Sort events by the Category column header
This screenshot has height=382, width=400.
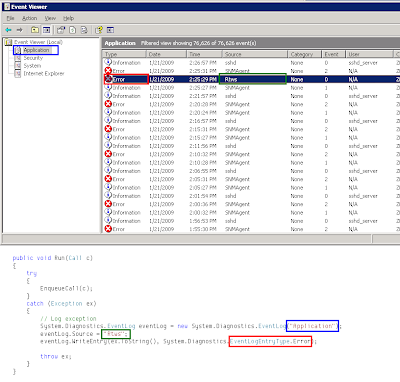(304, 54)
